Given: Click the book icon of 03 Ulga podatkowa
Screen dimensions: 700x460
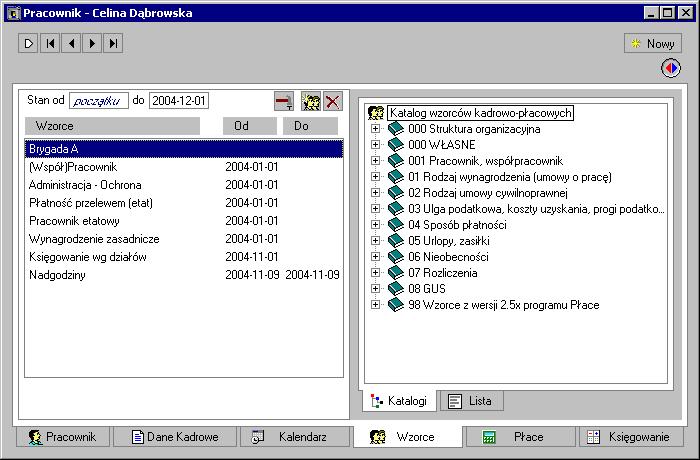Looking at the screenshot, I should (x=396, y=209).
